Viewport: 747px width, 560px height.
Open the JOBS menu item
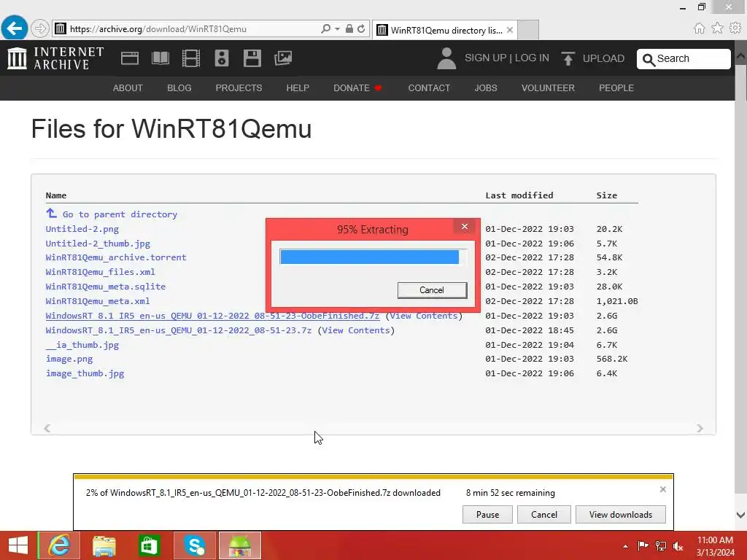[x=485, y=88]
